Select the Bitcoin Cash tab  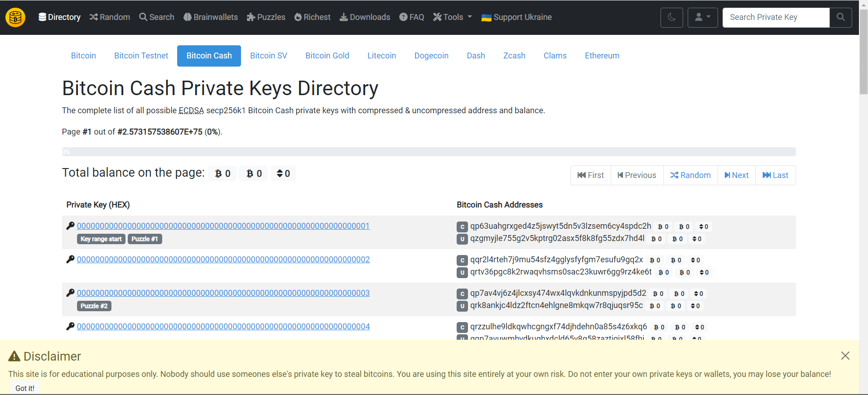click(209, 56)
